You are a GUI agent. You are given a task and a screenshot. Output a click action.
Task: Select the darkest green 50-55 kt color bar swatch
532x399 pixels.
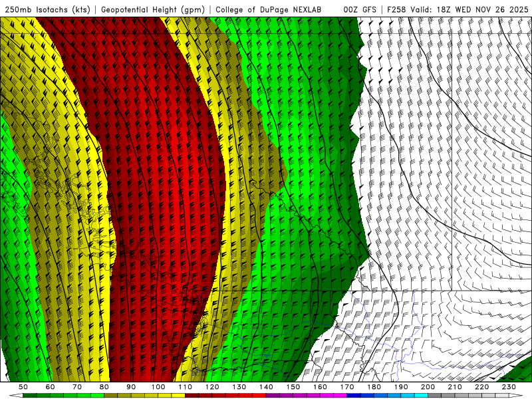point(29,396)
